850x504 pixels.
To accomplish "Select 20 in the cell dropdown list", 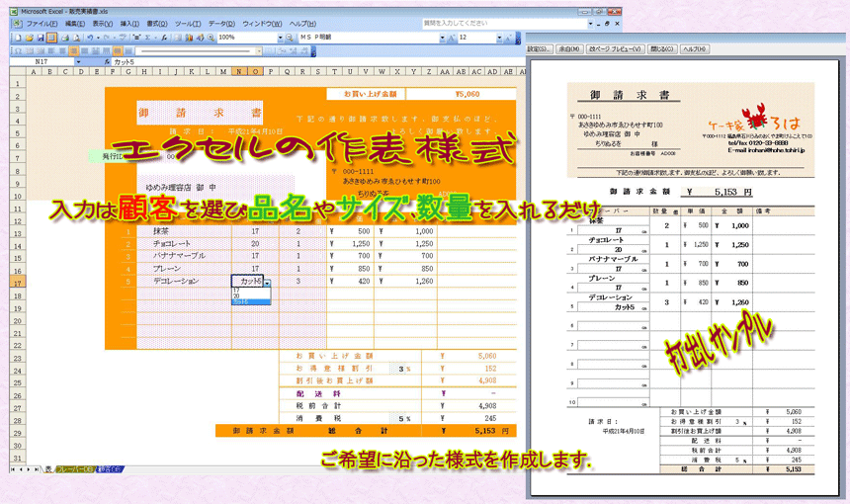I will [237, 295].
